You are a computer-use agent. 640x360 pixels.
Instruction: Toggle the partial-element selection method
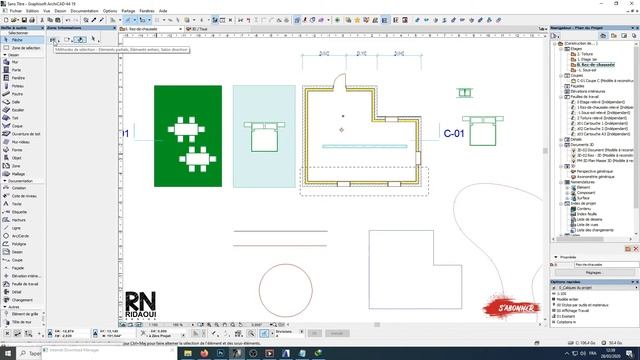click(53, 40)
